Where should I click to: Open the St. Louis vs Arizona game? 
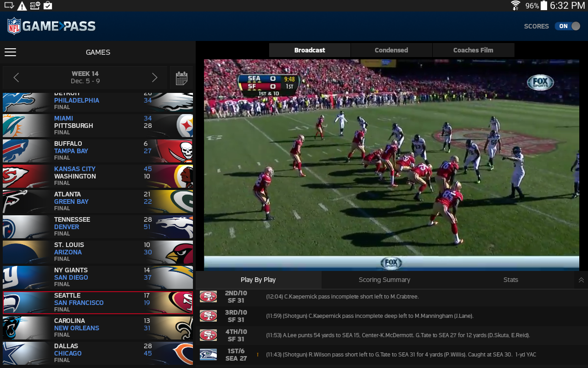click(98, 252)
